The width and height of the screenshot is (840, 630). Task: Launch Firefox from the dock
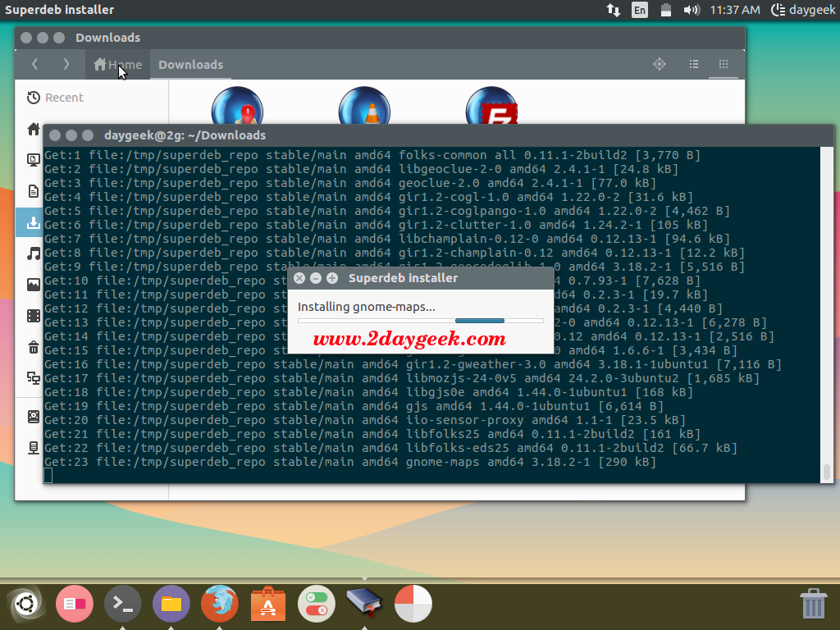tap(220, 605)
